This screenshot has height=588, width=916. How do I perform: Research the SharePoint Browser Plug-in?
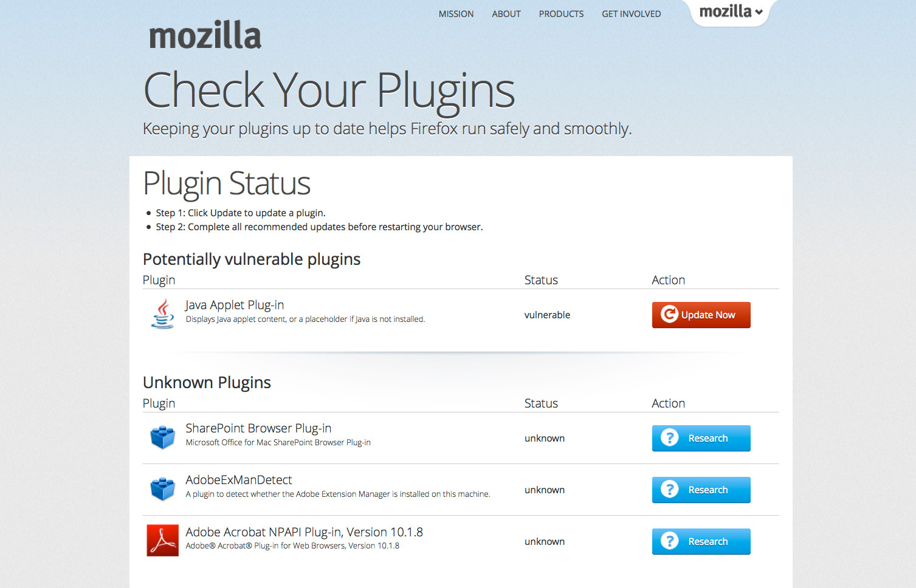[x=701, y=438]
